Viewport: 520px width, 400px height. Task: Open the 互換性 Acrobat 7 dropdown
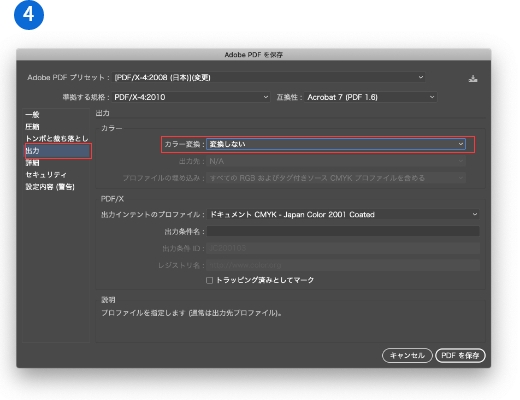point(370,97)
